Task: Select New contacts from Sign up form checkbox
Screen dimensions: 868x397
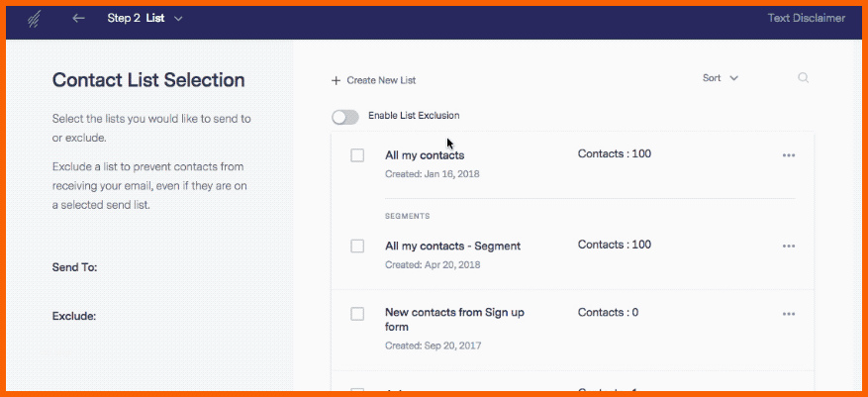Action: point(357,314)
